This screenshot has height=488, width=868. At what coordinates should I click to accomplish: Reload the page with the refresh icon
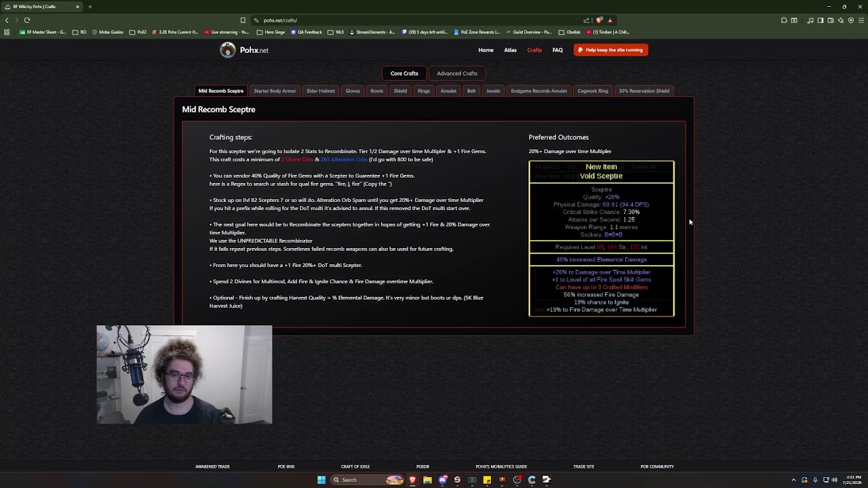(x=27, y=20)
